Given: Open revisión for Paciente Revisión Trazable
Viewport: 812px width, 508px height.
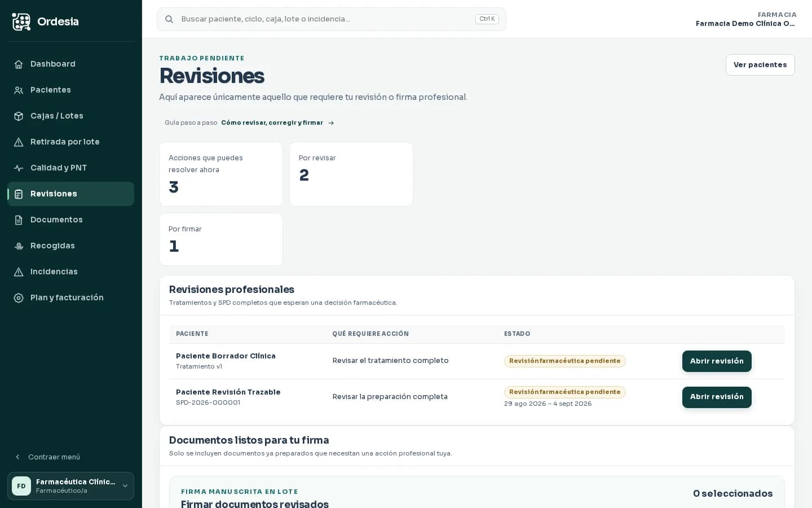Looking at the screenshot, I should 717,397.
